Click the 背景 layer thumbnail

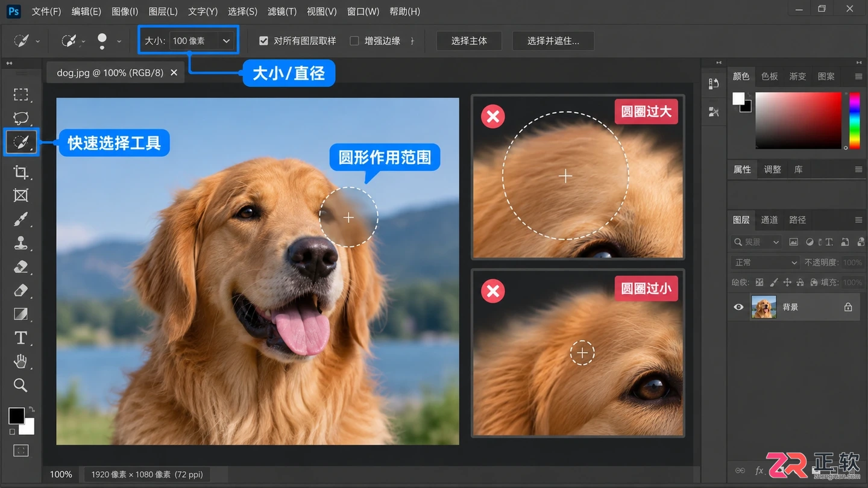(764, 307)
